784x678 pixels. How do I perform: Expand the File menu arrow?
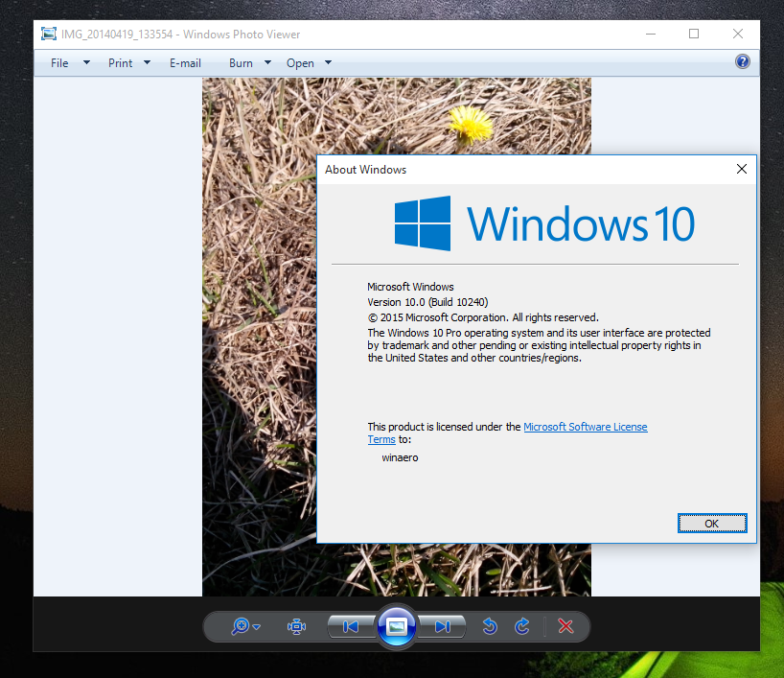(86, 62)
